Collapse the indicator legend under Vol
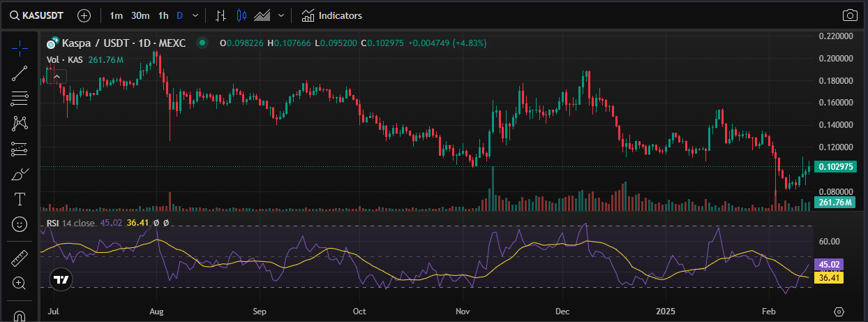This screenshot has width=868, height=322. click(56, 76)
